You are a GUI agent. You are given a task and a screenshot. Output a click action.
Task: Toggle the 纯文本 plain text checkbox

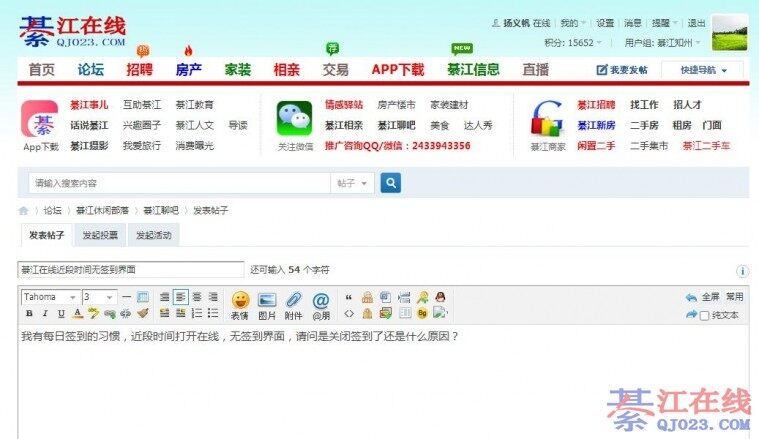pyautogui.click(x=705, y=315)
